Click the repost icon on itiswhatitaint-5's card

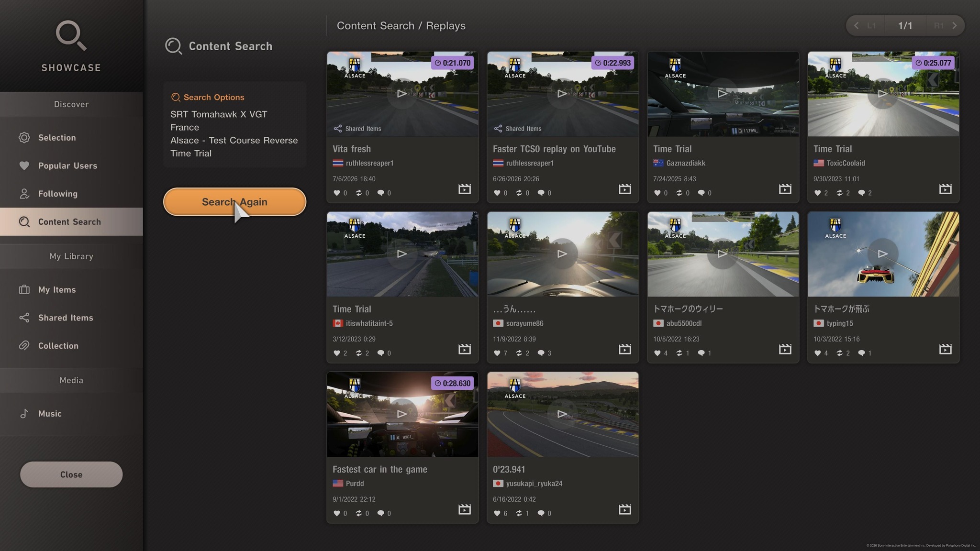[359, 353]
